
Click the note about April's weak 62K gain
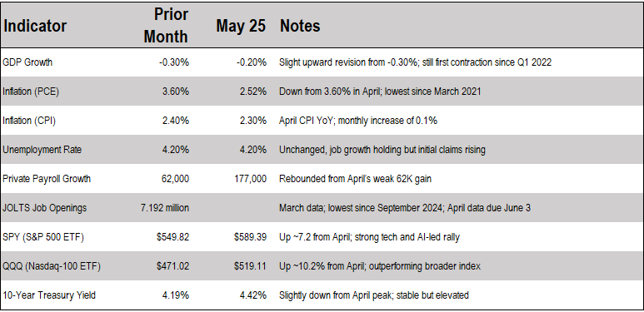pos(355,179)
